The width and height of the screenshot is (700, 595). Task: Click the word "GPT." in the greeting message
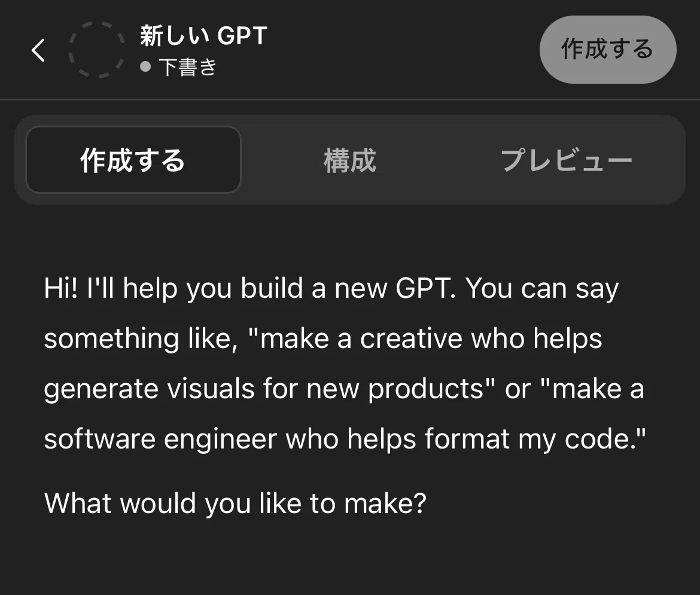coord(425,288)
